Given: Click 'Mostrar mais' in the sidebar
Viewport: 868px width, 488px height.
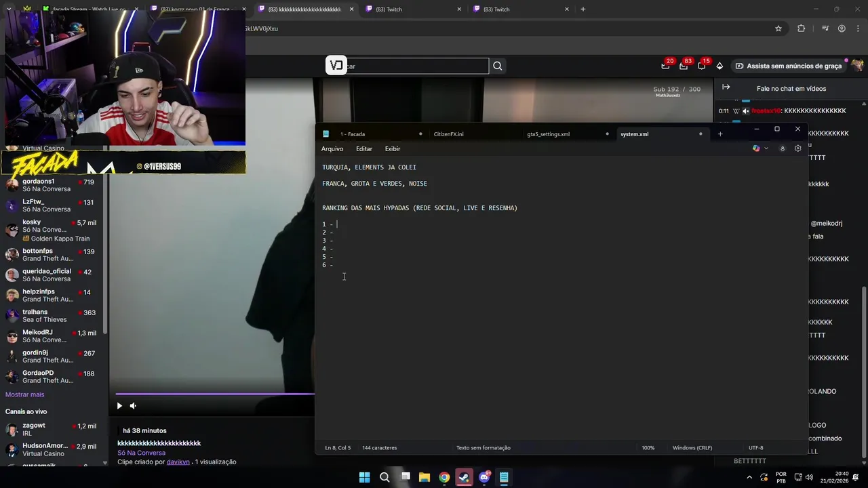Looking at the screenshot, I should pyautogui.click(x=25, y=394).
